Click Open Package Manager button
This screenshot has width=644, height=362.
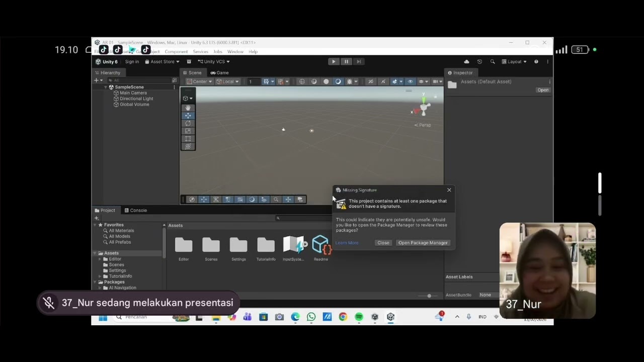(x=423, y=243)
